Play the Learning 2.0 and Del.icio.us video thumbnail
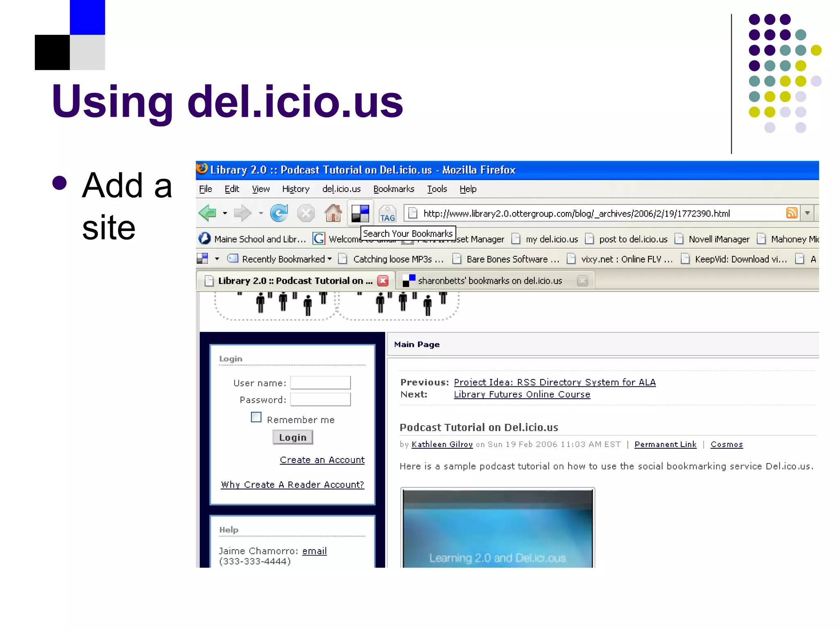 point(498,528)
